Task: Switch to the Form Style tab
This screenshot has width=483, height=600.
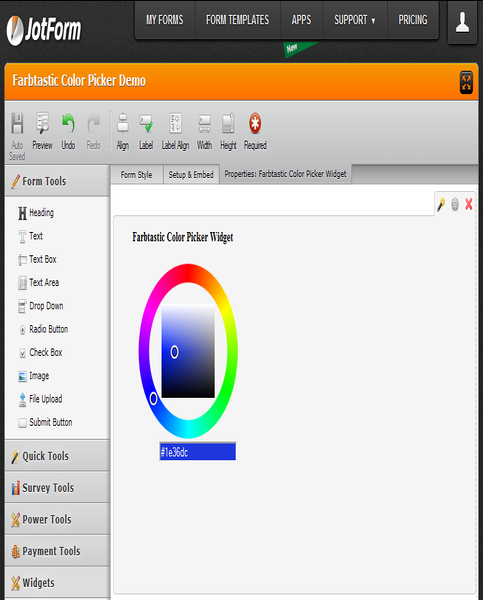Action: coord(137,175)
